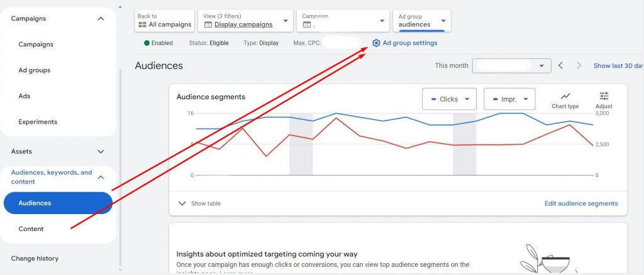Viewport: 644px width, 275px height.
Task: Open the Chart type icon
Action: [x=565, y=96]
